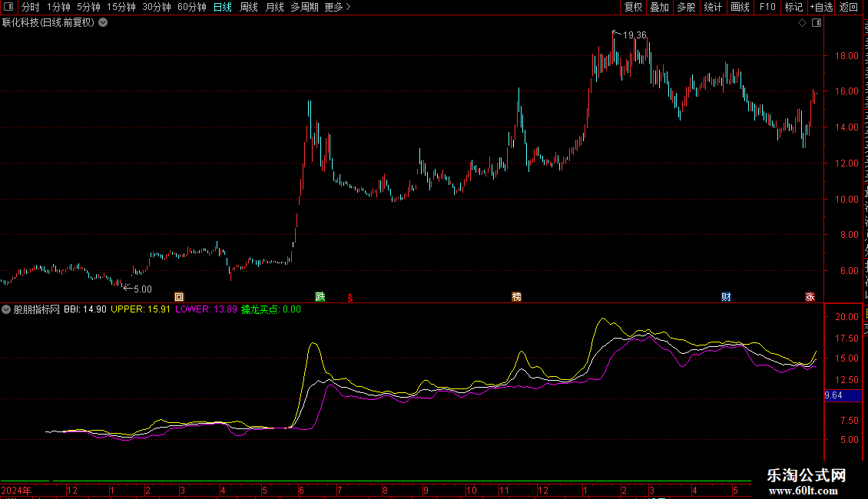
Task: Click the red S signal marker
Action: pyautogui.click(x=350, y=298)
